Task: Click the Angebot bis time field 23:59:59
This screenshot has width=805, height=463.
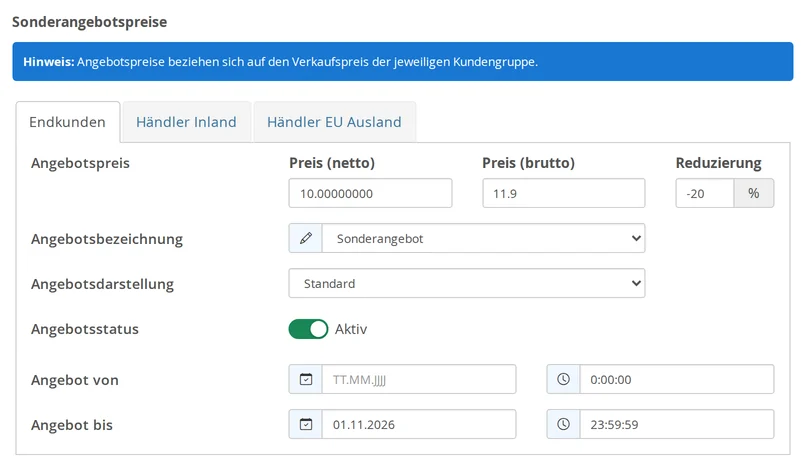Action: (x=677, y=425)
